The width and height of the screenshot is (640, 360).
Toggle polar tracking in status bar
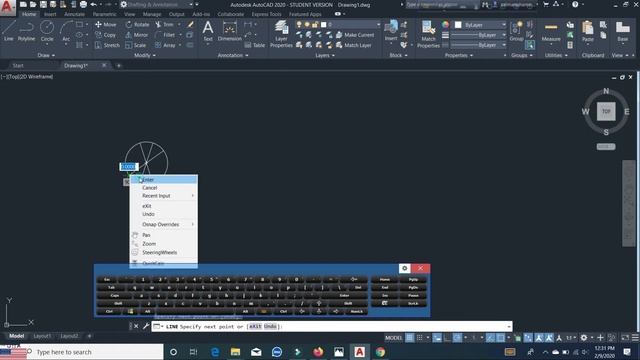tap(458, 338)
